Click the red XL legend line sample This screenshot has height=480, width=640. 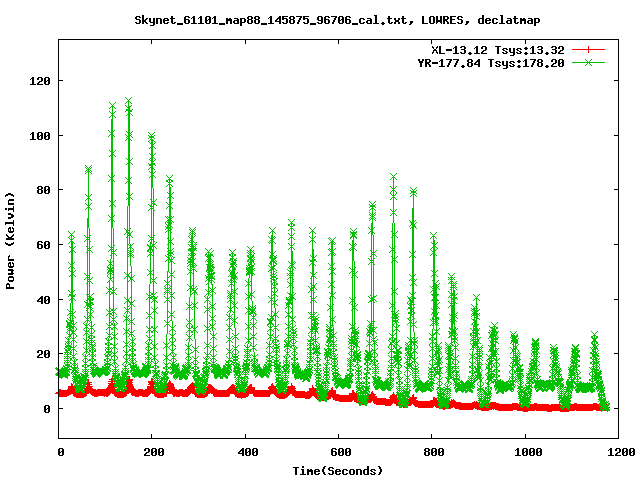click(x=590, y=49)
